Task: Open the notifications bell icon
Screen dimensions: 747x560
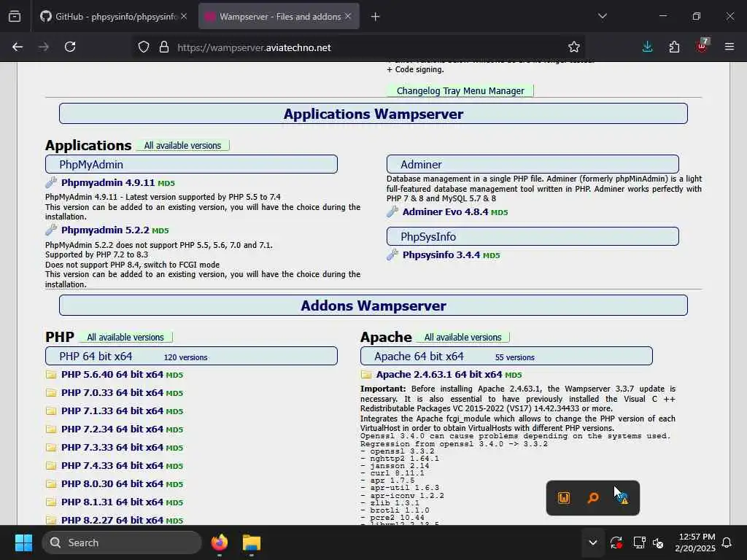Action: (727, 542)
